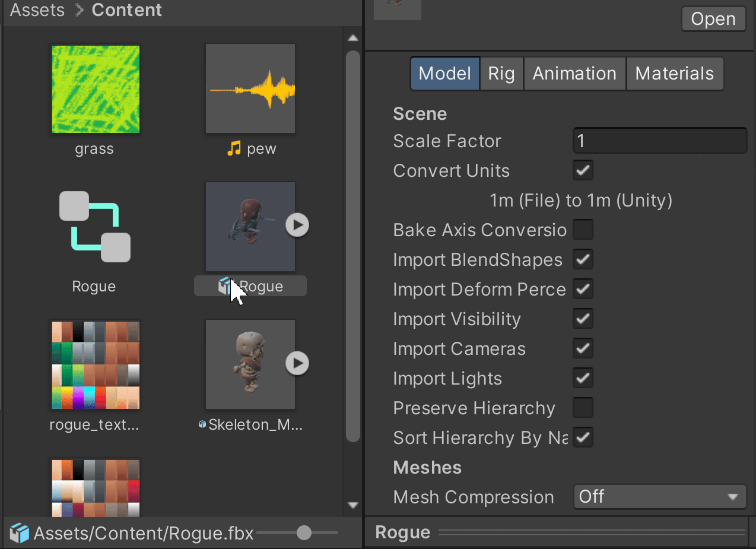Screen dimensions: 756x549
Task: Turn on Preserve Hierarchy
Action: pyautogui.click(x=583, y=408)
